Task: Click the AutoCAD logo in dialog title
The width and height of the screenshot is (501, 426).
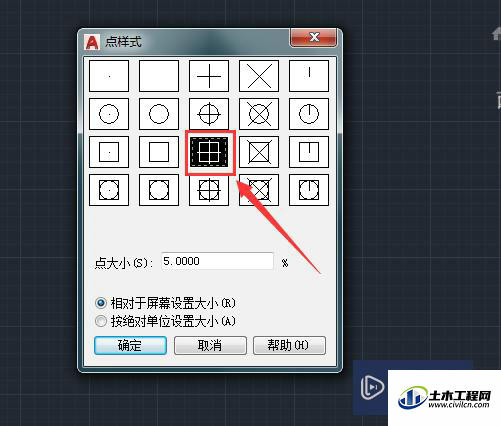Action: 92,42
